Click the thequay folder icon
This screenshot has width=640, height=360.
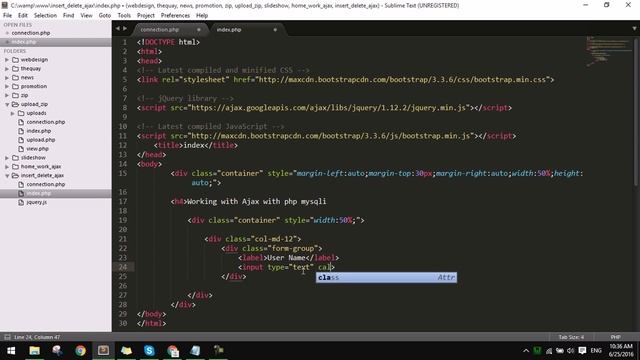click(16, 69)
